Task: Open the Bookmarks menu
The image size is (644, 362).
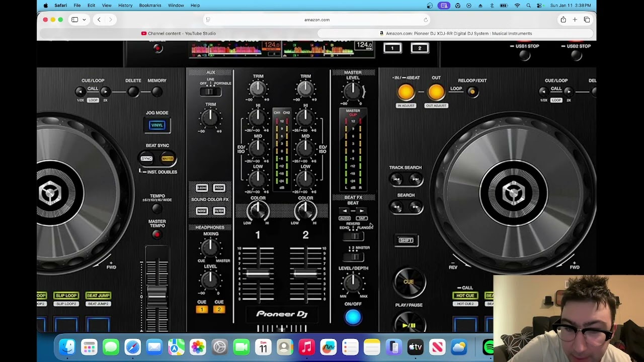Action: (150, 6)
